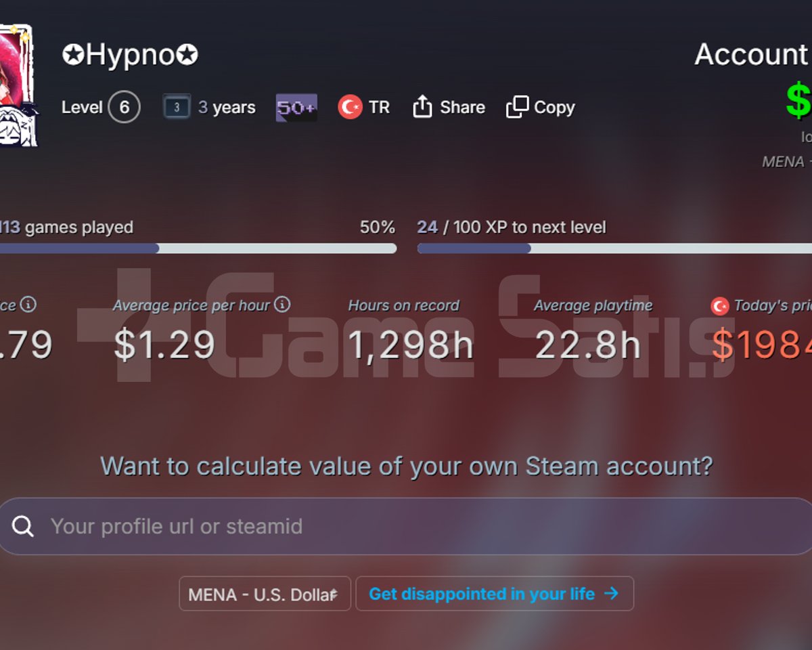Open the MENA - U.S. Dollar currency dropdown

265,594
